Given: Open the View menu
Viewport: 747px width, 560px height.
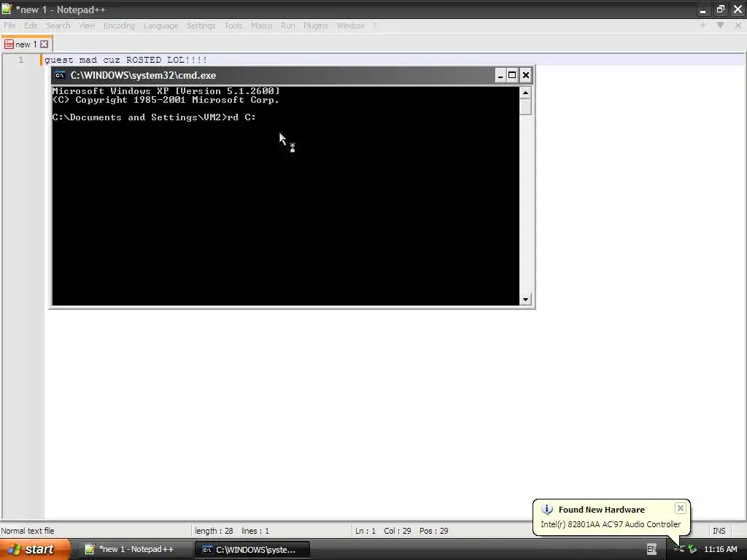Looking at the screenshot, I should (88, 26).
